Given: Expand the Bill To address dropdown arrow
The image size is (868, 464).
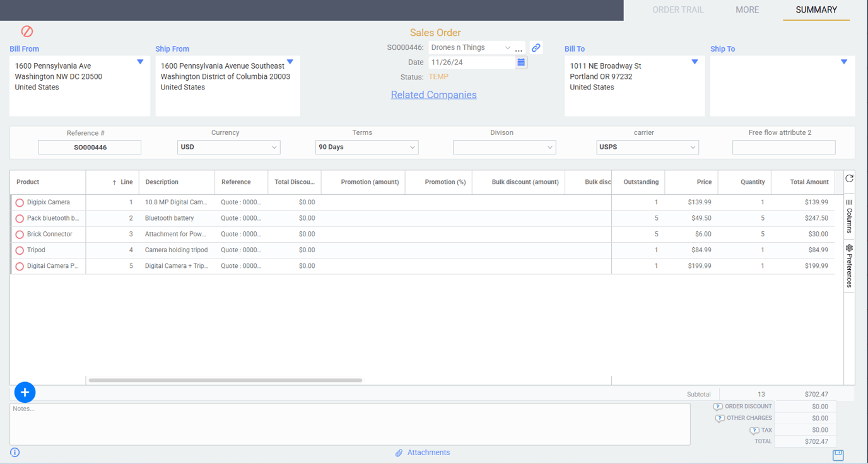Looking at the screenshot, I should pyautogui.click(x=695, y=62).
